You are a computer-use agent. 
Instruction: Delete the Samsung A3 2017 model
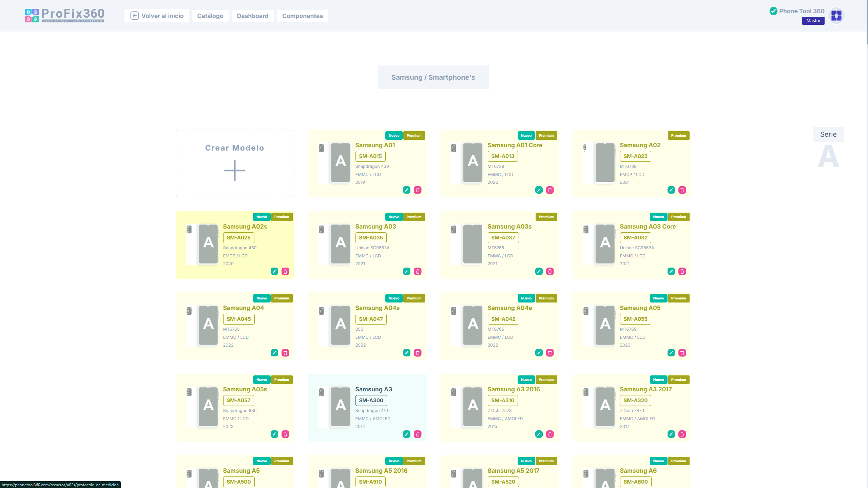(x=682, y=434)
